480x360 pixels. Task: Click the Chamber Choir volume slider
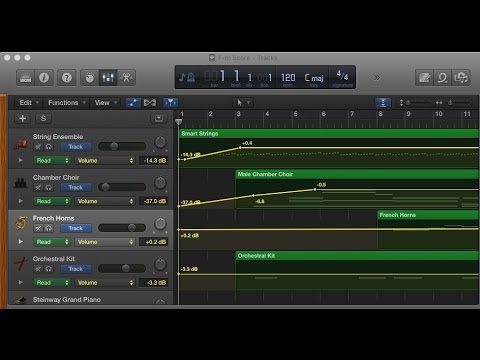pos(122,187)
